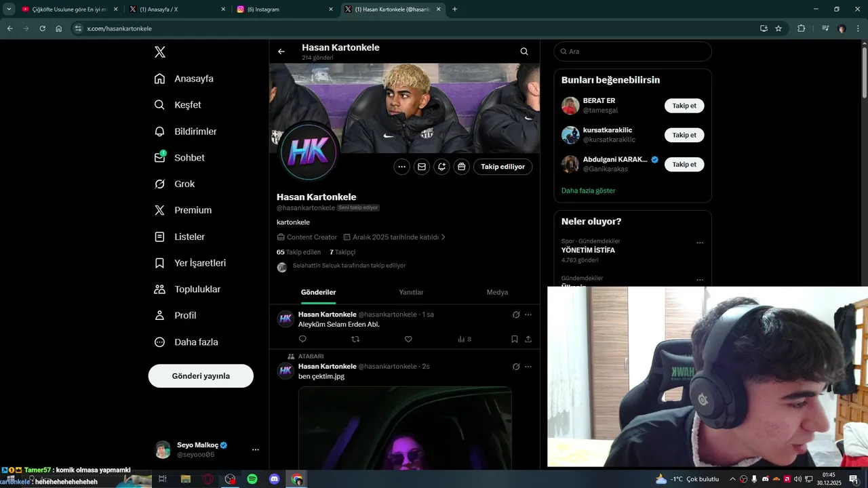
Task: Toggle the Takip ediliyor following button
Action: coord(503,166)
